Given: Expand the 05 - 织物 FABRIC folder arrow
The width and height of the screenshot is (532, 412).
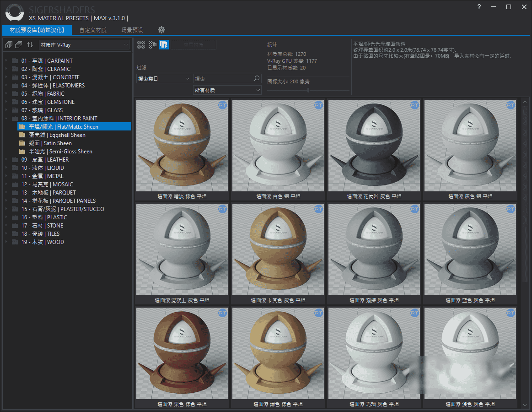Looking at the screenshot, I should click(x=6, y=93).
